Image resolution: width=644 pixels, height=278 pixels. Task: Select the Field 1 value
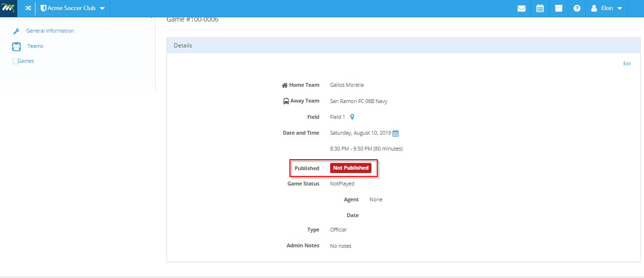click(x=337, y=117)
